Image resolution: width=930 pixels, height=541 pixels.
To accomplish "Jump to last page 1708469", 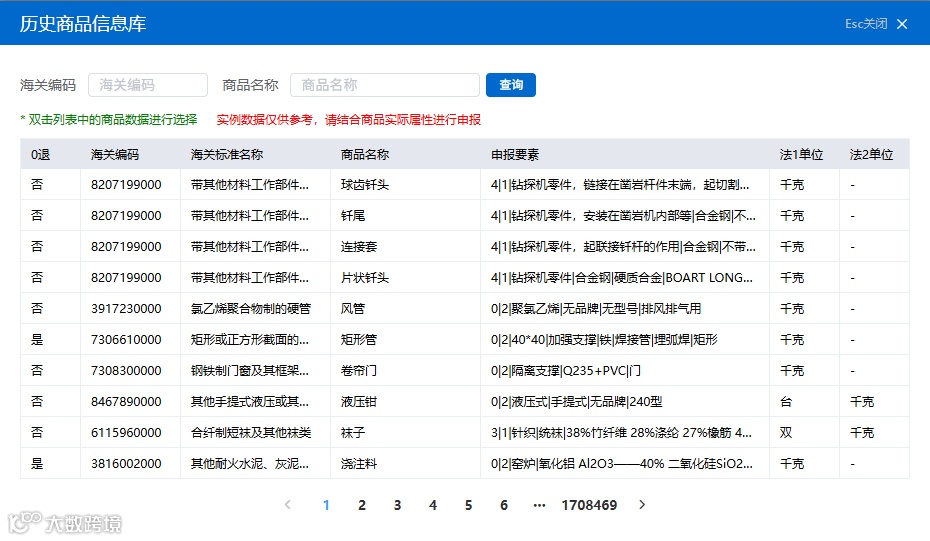I will coord(590,505).
